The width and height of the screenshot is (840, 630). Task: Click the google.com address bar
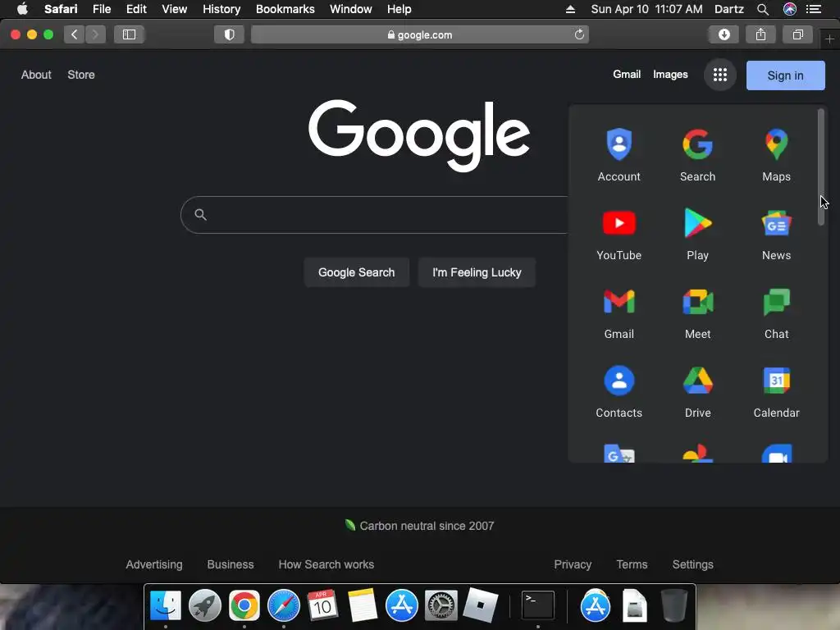point(420,34)
